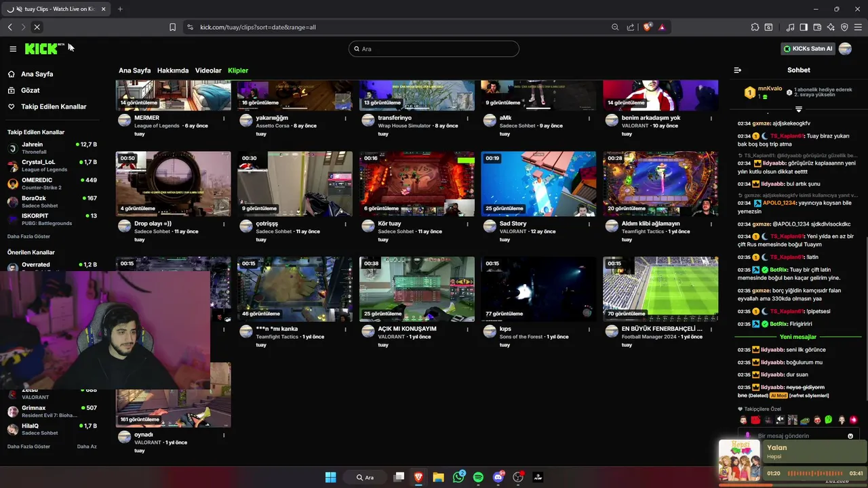
Task: Click the Daha Az link
Action: 87,447
